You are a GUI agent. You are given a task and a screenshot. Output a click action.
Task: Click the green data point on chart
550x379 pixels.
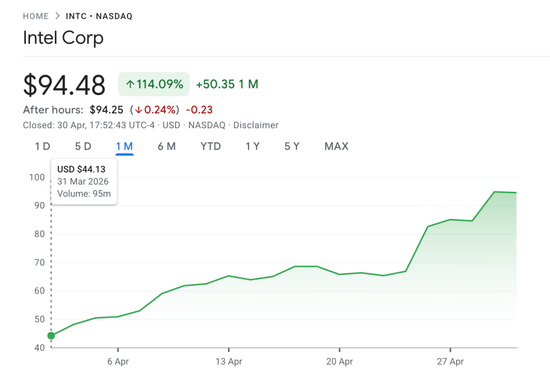tap(51, 336)
